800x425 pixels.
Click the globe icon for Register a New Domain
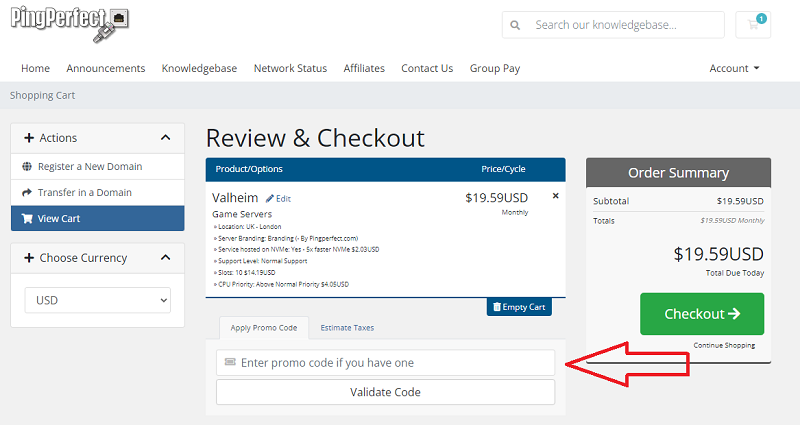(27, 166)
